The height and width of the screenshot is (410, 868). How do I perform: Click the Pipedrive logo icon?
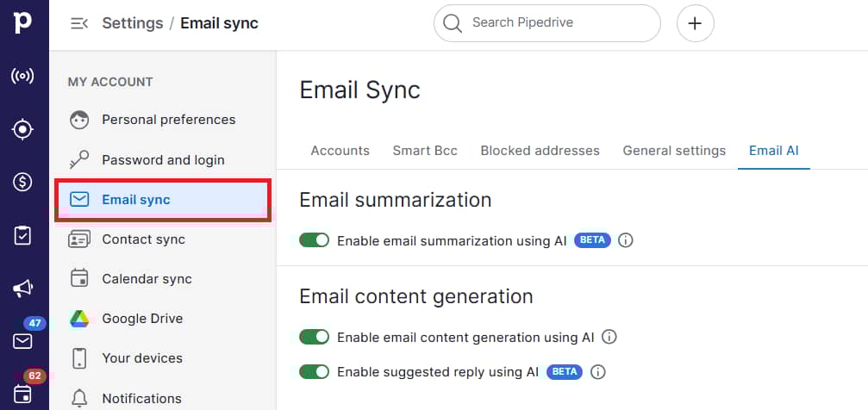[x=22, y=22]
